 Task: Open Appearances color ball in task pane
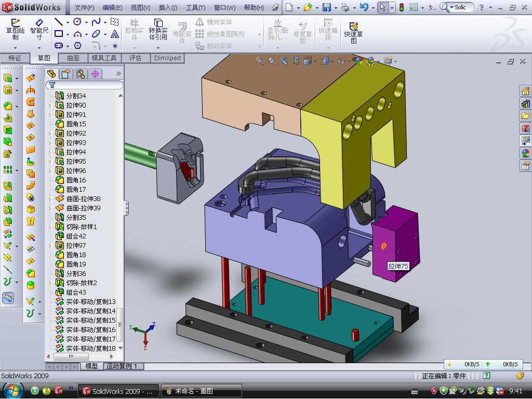point(525,153)
